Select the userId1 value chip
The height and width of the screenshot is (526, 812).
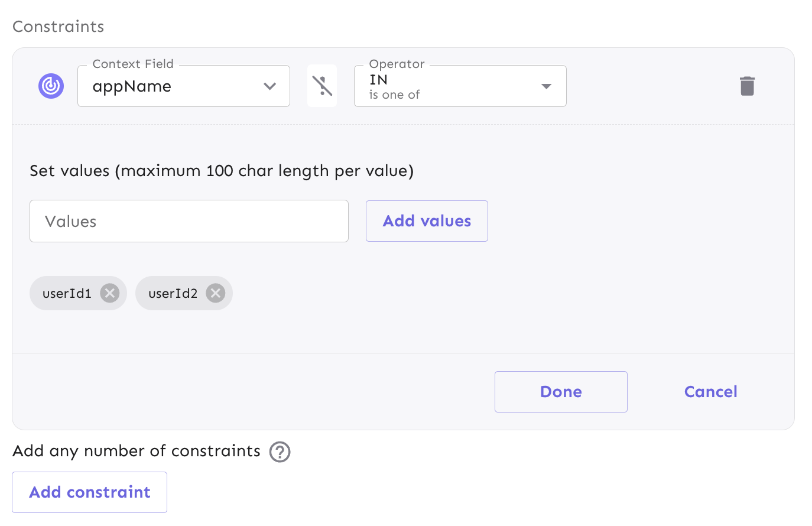68,293
